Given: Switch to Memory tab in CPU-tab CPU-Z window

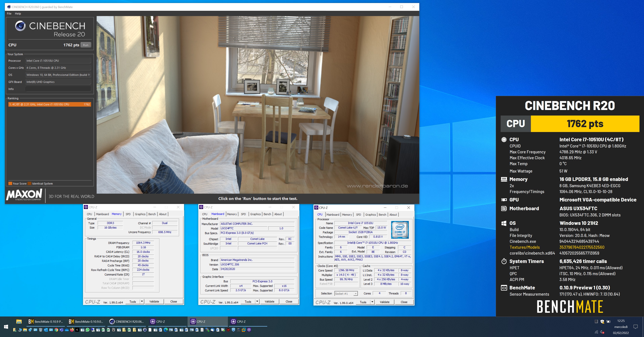Looking at the screenshot, I should click(347, 215).
